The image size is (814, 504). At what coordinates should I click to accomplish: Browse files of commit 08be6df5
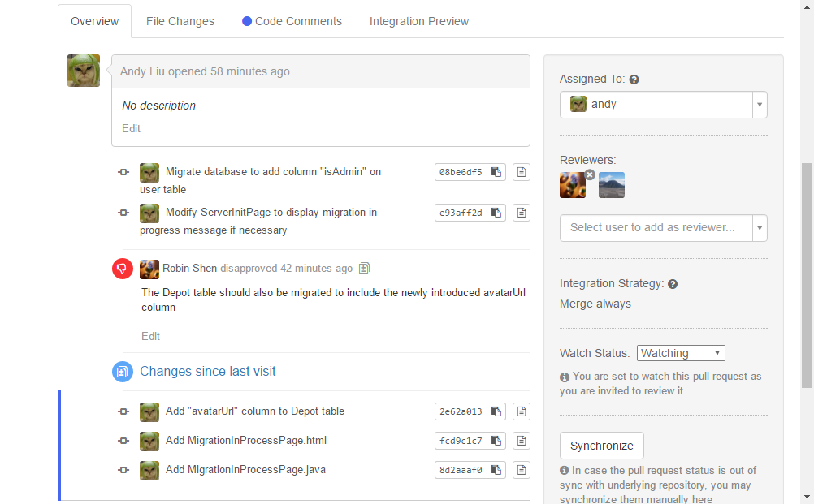[522, 172]
